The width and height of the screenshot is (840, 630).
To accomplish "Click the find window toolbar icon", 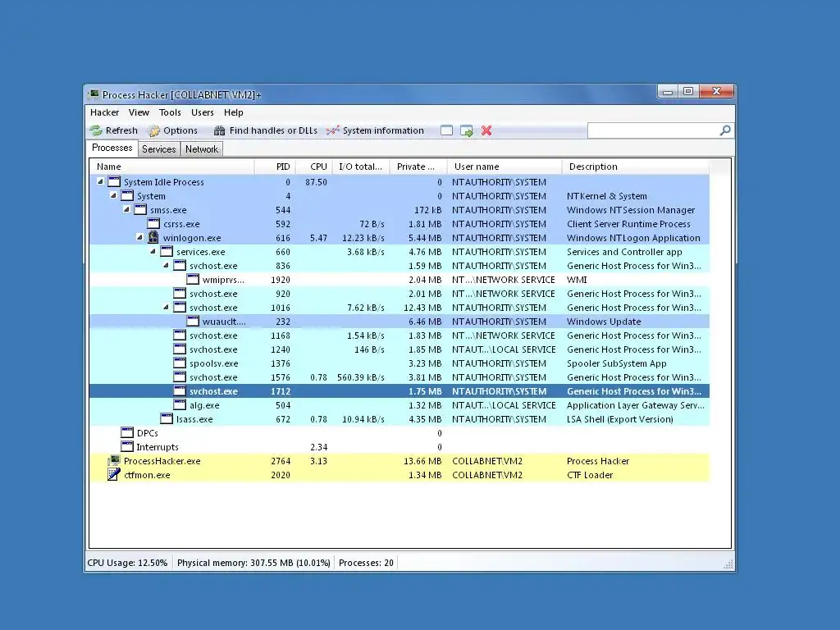I will pyautogui.click(x=446, y=130).
